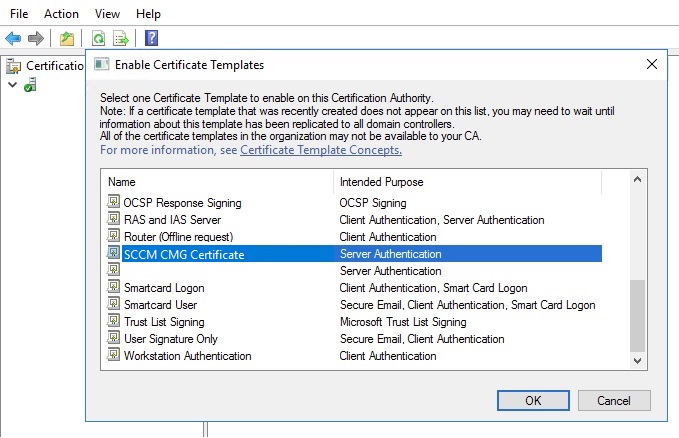This screenshot has height=438, width=679.
Task: Select the Certification Authority root tree icon
Action: (x=13, y=66)
